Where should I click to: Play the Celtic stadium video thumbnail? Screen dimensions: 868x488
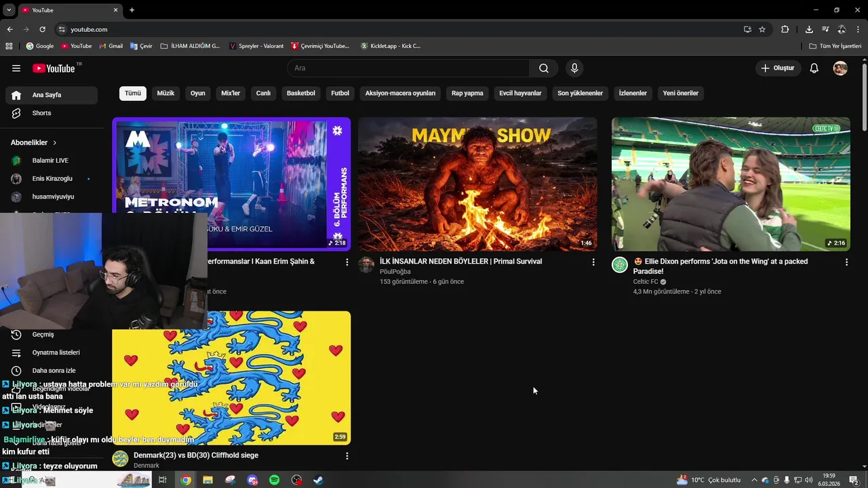click(x=730, y=184)
